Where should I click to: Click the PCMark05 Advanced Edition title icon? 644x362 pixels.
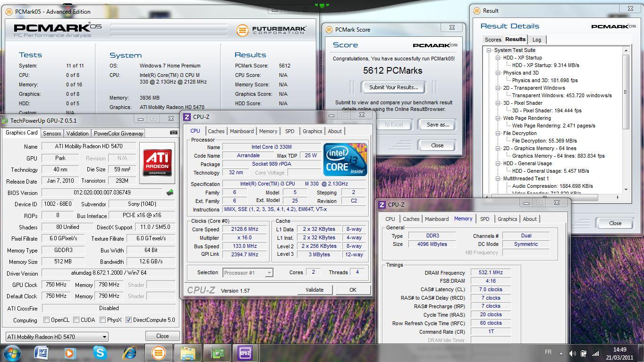(x=9, y=12)
